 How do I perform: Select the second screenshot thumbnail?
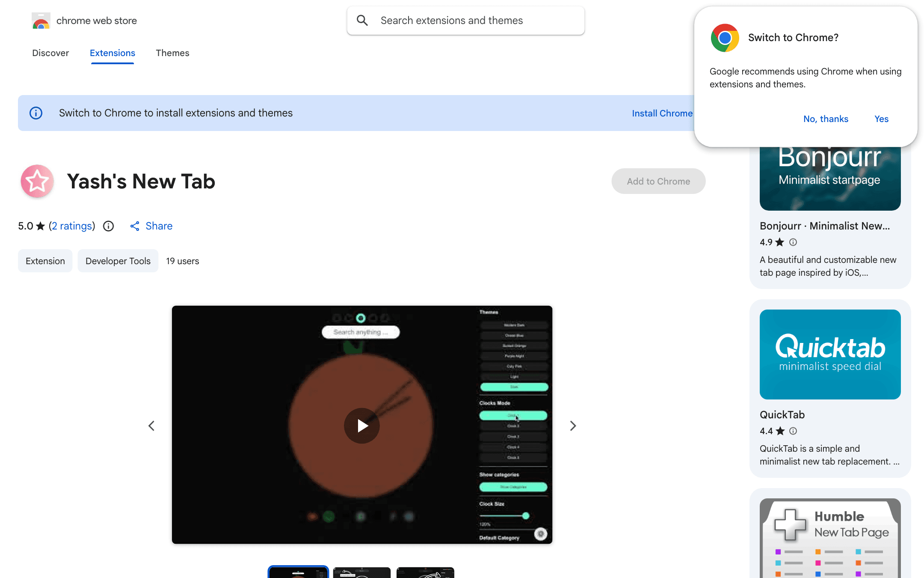362,572
